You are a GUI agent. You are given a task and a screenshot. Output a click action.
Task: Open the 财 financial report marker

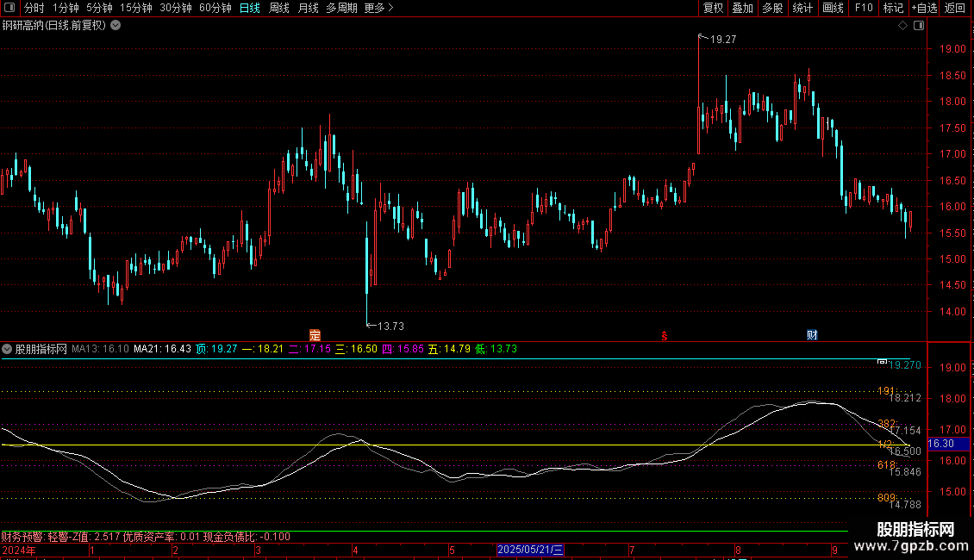point(812,335)
